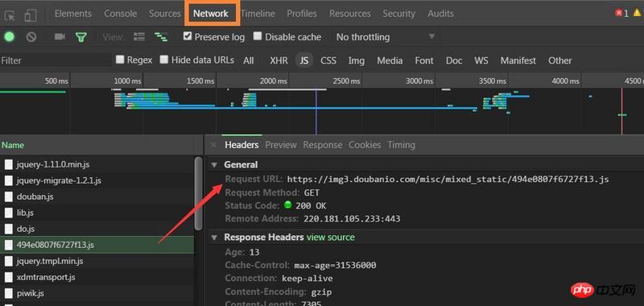Screen dimensions: 644x306
Task: Open the Console panel tab
Action: coord(120,14)
